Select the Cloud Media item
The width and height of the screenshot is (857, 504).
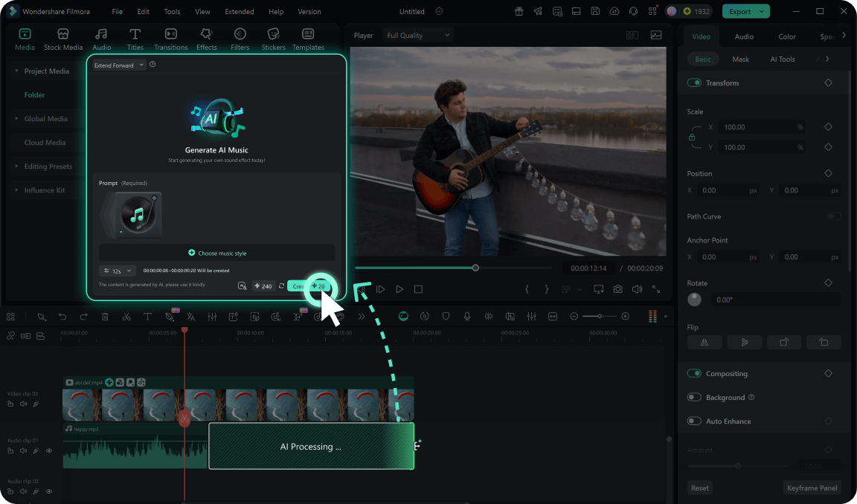coord(45,143)
